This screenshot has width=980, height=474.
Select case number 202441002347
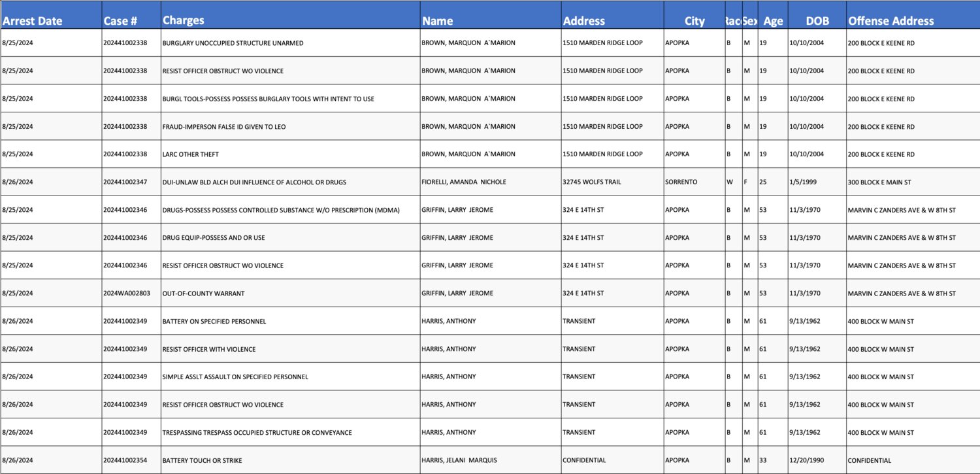point(131,182)
